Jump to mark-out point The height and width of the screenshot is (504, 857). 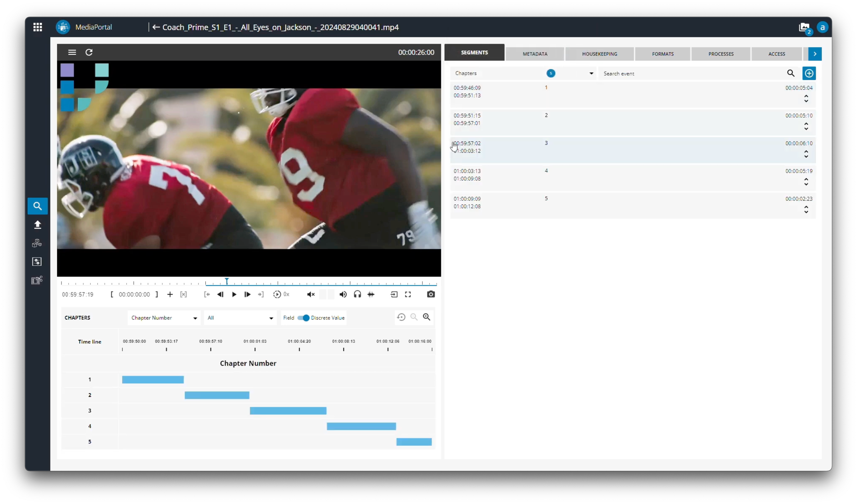point(261,295)
